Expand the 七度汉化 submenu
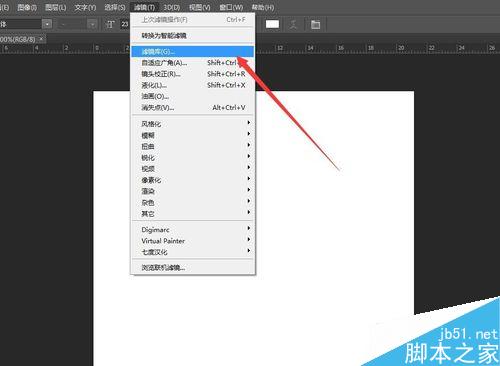This screenshot has width=500, height=366. pyautogui.click(x=193, y=252)
